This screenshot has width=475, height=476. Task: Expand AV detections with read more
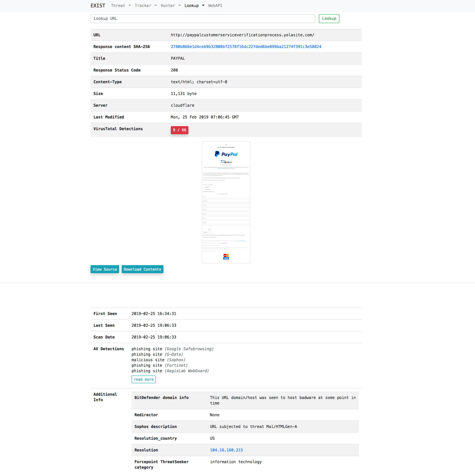click(143, 379)
